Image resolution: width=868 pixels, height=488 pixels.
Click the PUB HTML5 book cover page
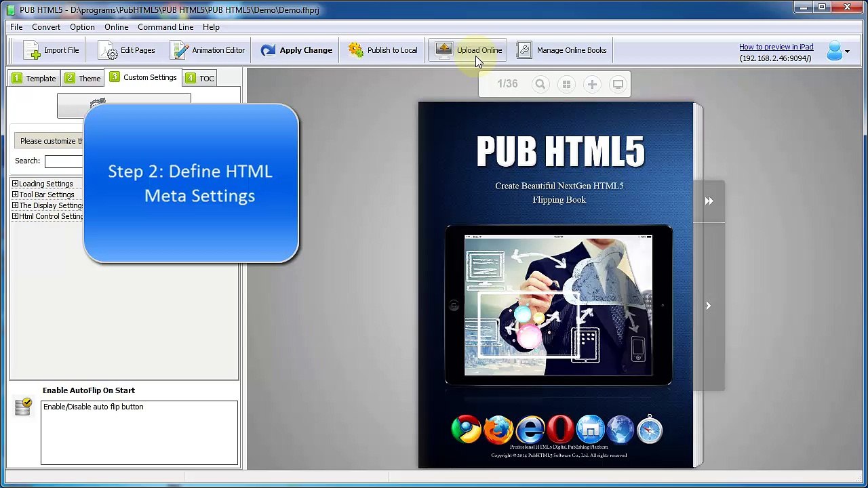coord(556,285)
